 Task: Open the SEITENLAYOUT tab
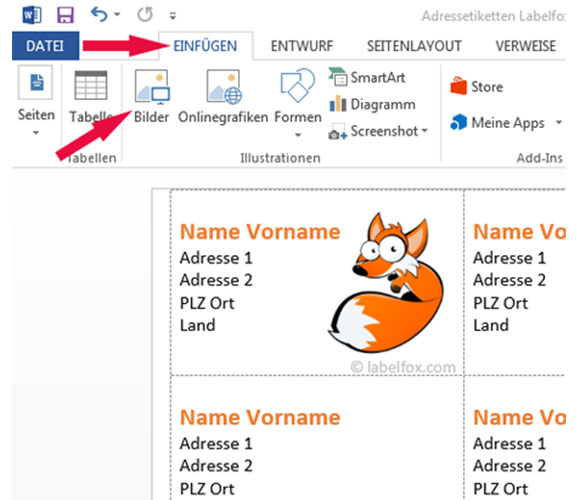(414, 46)
